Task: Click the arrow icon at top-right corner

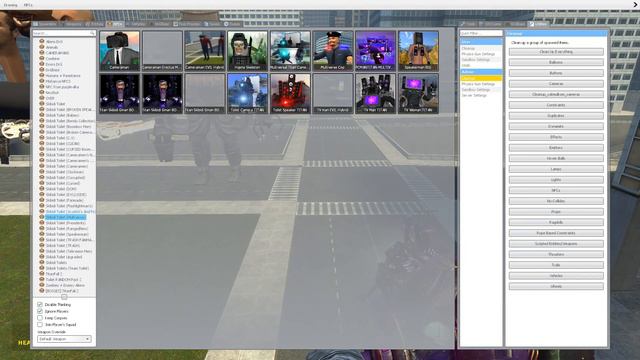Action: [635, 4]
